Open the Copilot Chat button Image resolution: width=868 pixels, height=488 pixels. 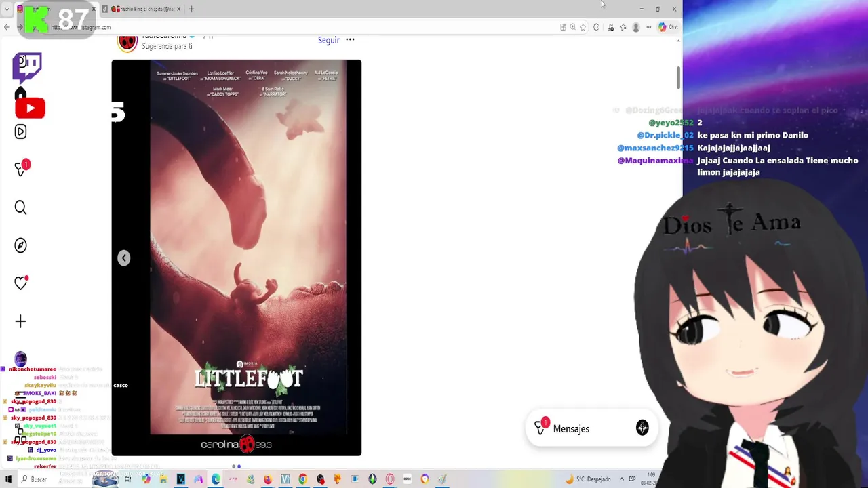coord(668,27)
